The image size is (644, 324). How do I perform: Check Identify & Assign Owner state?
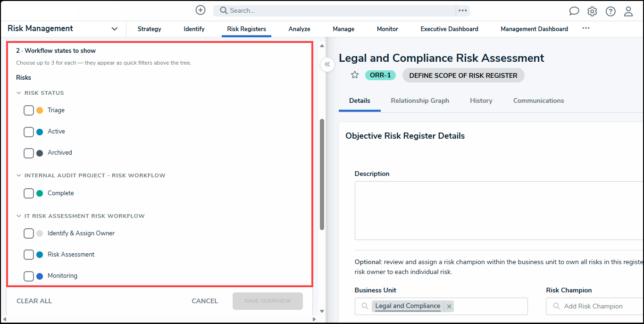29,233
